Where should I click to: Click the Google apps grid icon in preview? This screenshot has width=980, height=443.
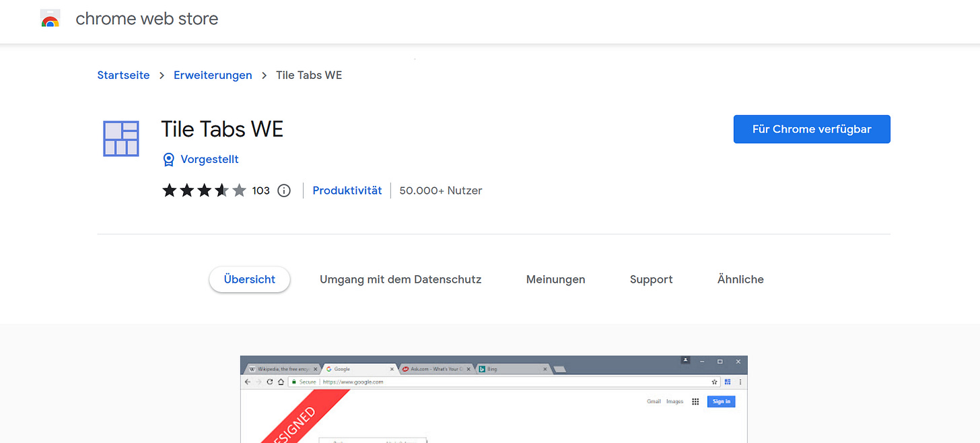point(695,401)
